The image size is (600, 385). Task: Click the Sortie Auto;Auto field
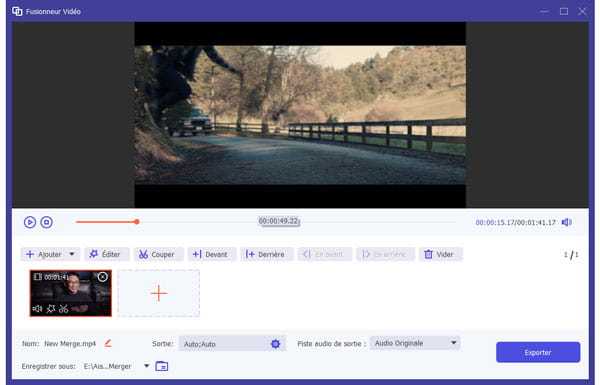click(232, 344)
